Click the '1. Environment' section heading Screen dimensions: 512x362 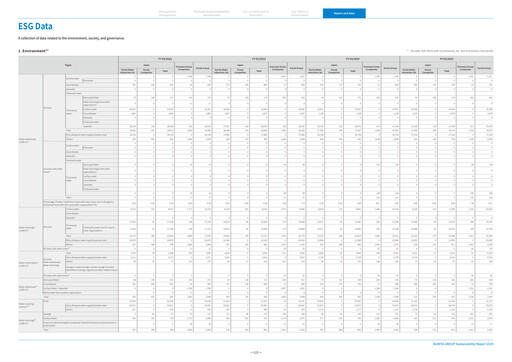[x=33, y=51]
